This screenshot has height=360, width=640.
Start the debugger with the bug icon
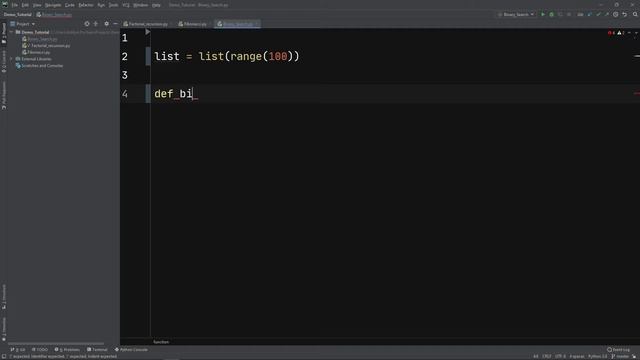point(551,14)
